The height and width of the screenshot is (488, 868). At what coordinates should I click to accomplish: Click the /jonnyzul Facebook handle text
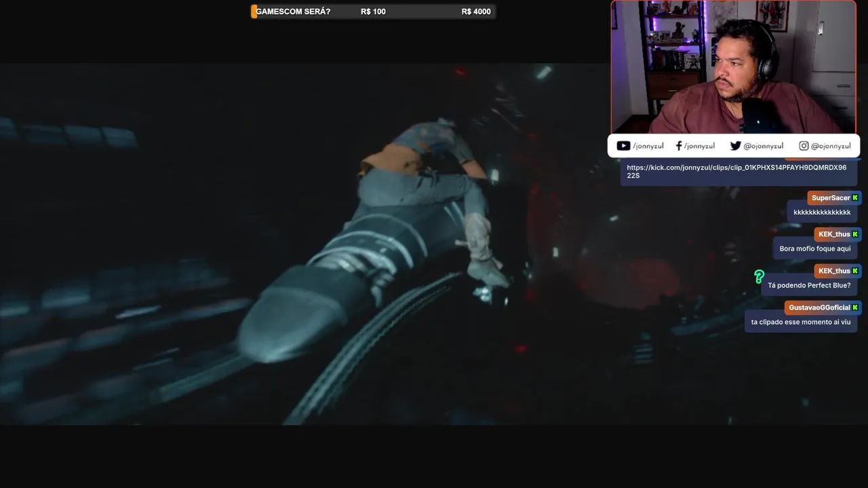click(699, 146)
